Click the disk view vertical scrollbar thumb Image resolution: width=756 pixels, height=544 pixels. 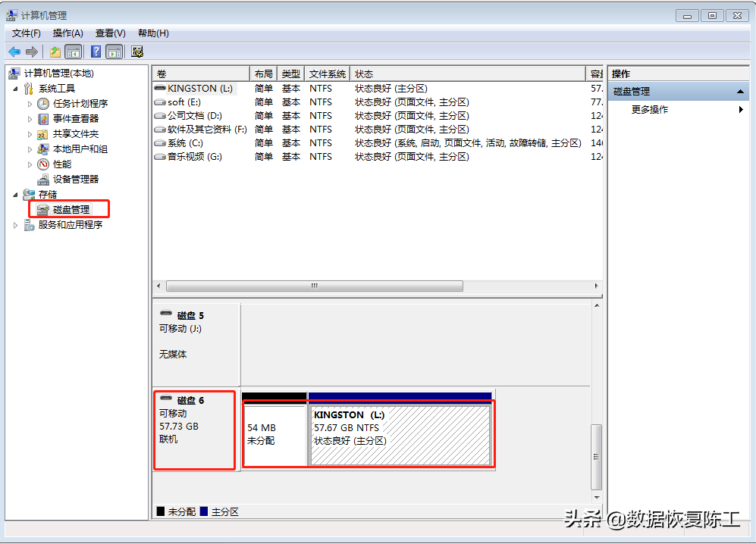pyautogui.click(x=597, y=457)
